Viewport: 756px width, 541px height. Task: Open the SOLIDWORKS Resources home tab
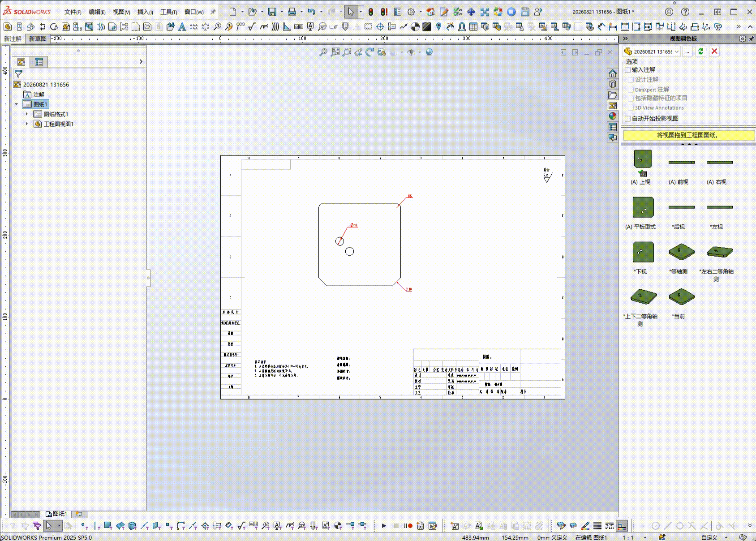[613, 73]
